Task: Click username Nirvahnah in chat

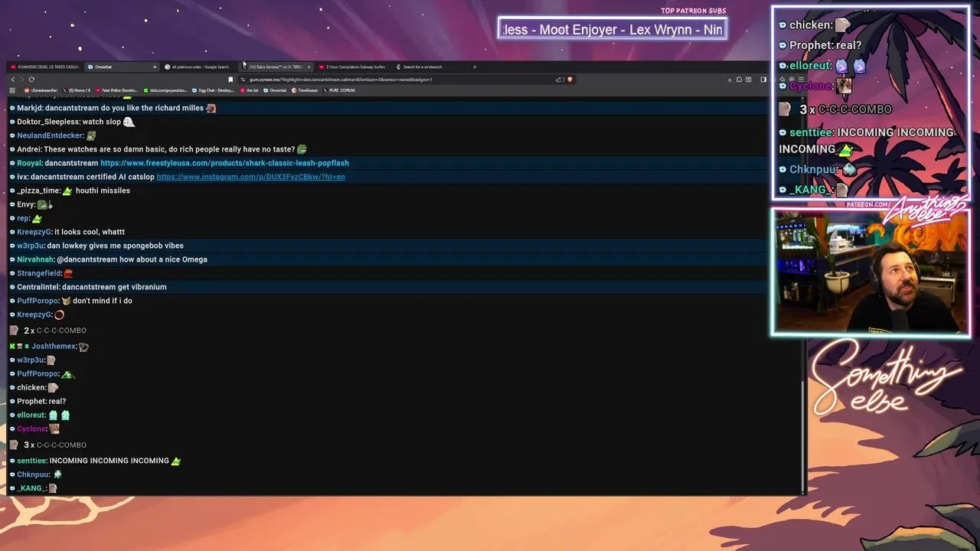Action: coord(35,259)
